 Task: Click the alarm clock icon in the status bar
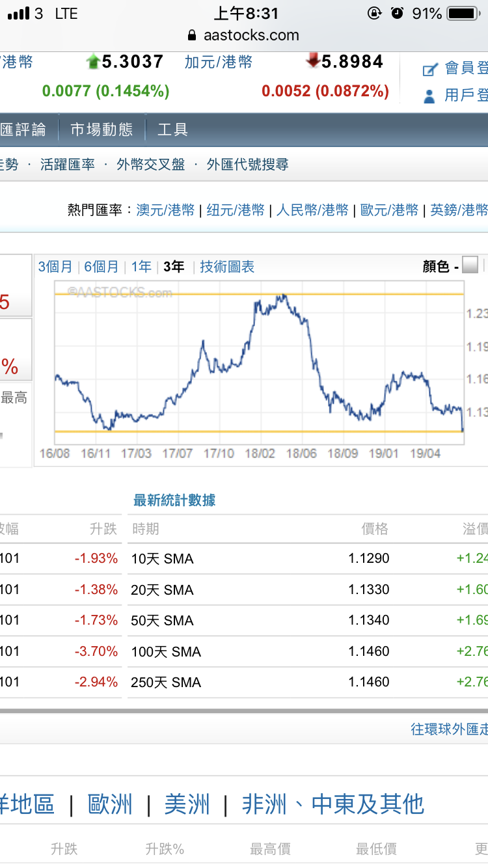click(398, 12)
